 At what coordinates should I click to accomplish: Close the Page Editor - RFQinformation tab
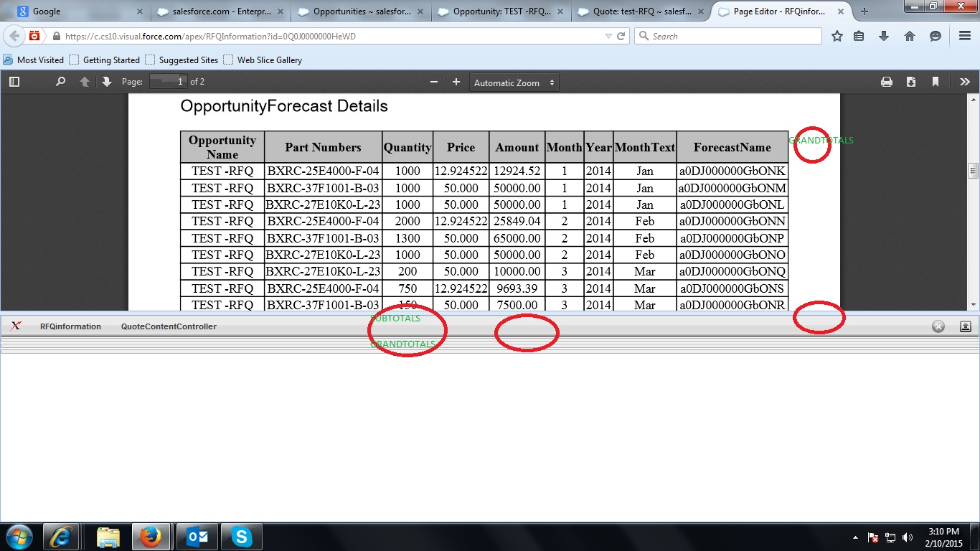[842, 11]
